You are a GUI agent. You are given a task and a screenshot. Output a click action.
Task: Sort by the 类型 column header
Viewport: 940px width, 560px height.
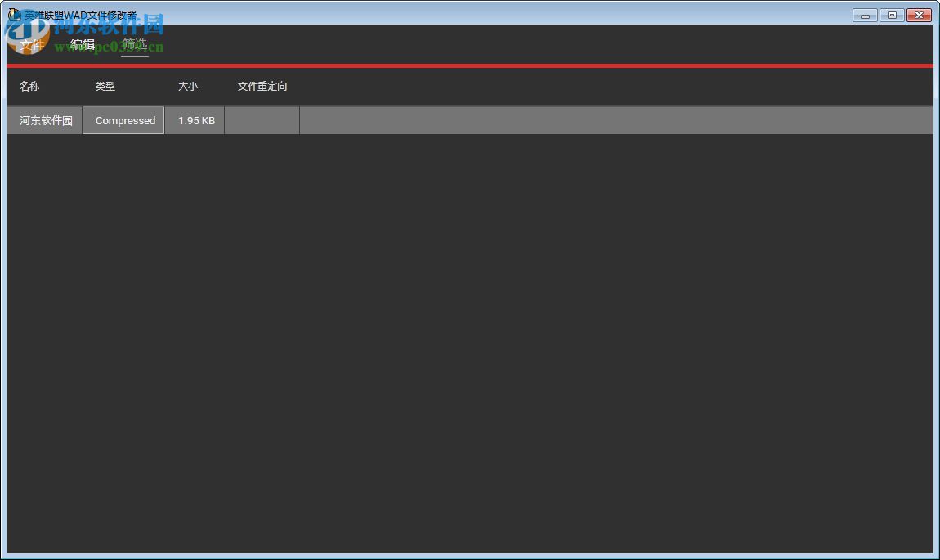(x=105, y=87)
